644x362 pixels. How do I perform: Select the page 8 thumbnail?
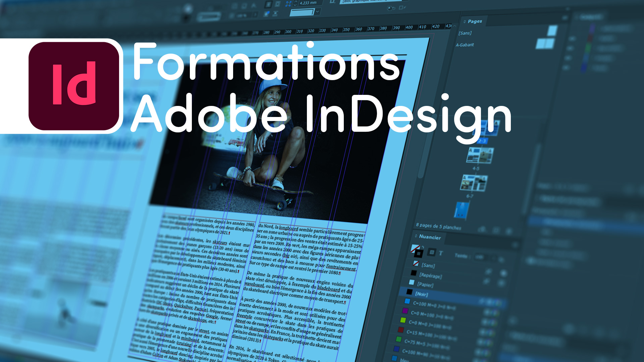pos(461,210)
